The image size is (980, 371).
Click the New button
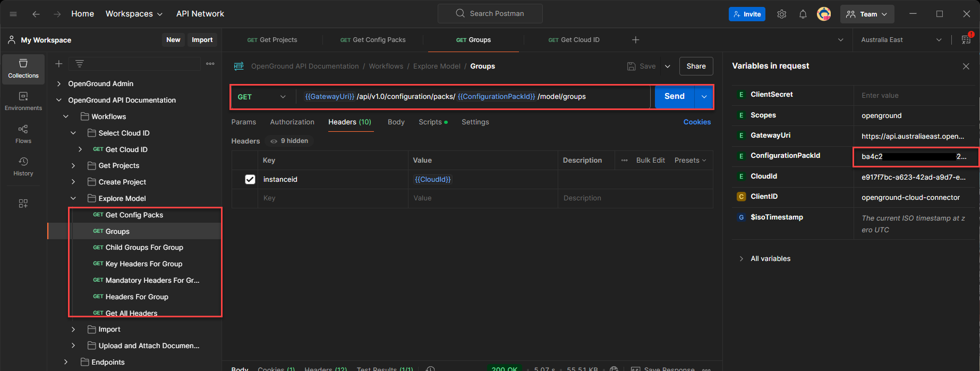[173, 40]
